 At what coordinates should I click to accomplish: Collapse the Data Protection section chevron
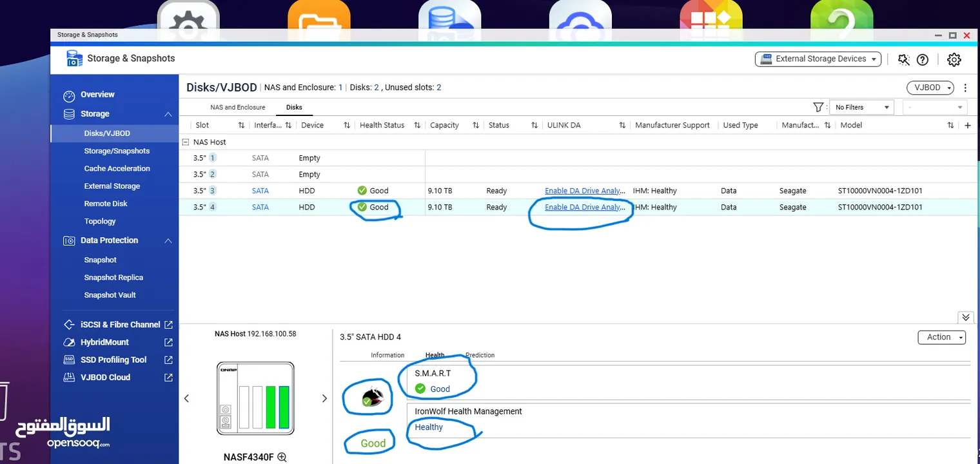pyautogui.click(x=168, y=240)
